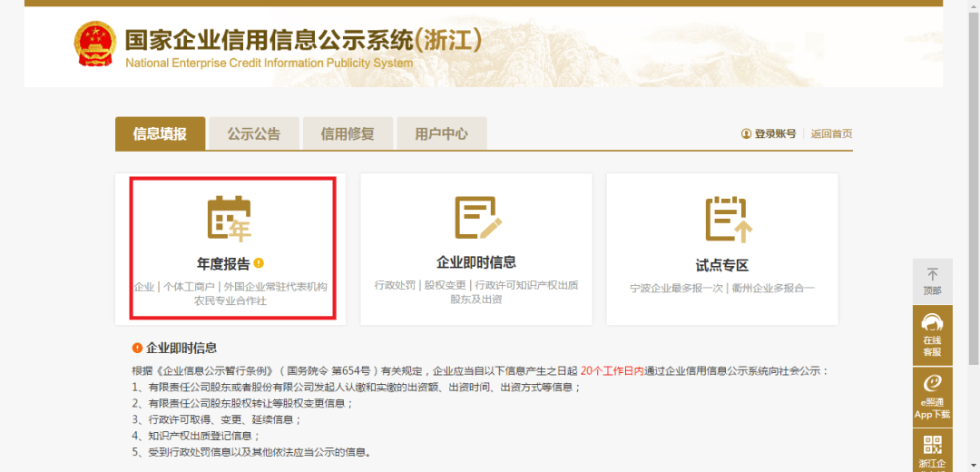Open the 信用修复 tab
Screen dimensions: 980x472
348,133
